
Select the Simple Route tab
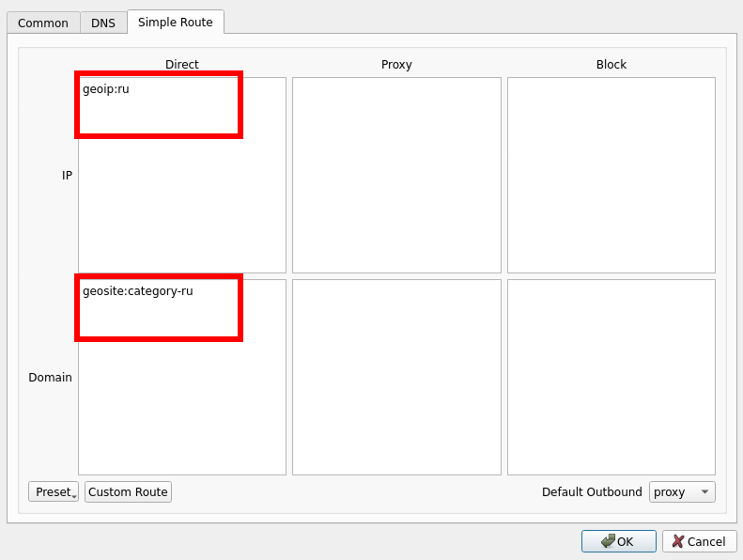pos(176,22)
